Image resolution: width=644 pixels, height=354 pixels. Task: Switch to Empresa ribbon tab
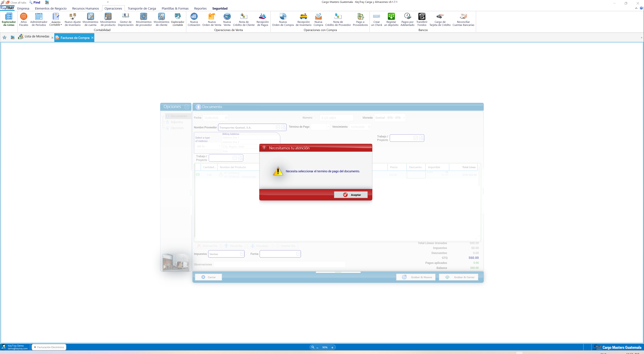click(x=23, y=8)
